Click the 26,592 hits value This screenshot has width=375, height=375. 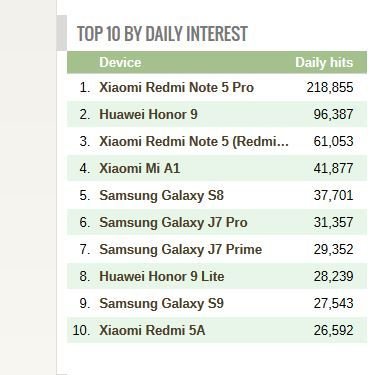pyautogui.click(x=333, y=330)
